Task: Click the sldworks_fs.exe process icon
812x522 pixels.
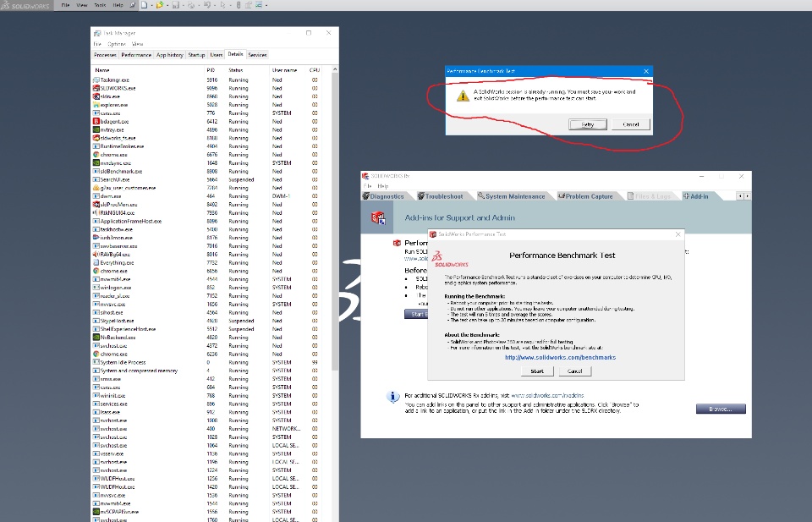Action: click(x=96, y=138)
